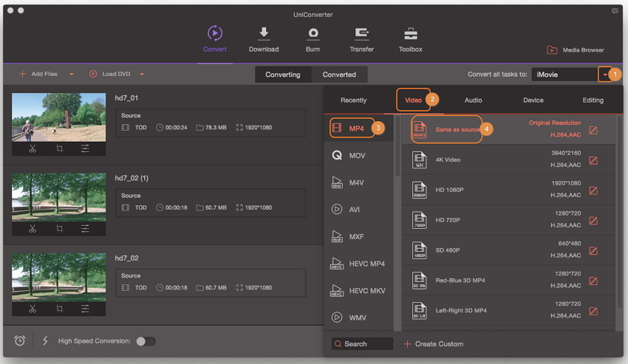This screenshot has width=628, height=364.
Task: Click the crop icon under hd7_02 (1)
Action: point(59,229)
